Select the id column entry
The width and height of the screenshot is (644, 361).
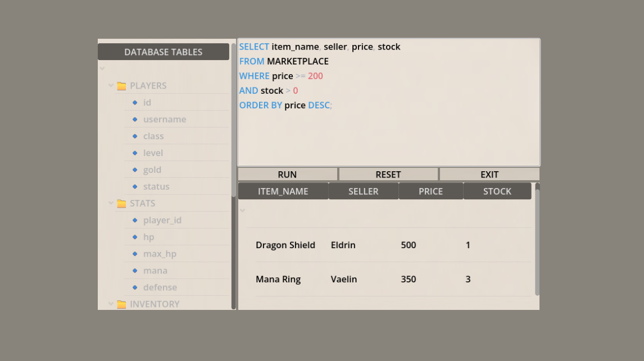[147, 103]
